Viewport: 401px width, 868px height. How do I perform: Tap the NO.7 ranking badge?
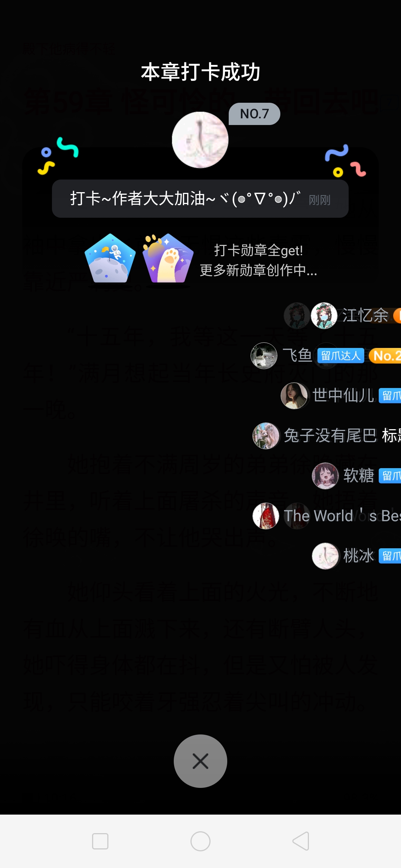pos(254,114)
